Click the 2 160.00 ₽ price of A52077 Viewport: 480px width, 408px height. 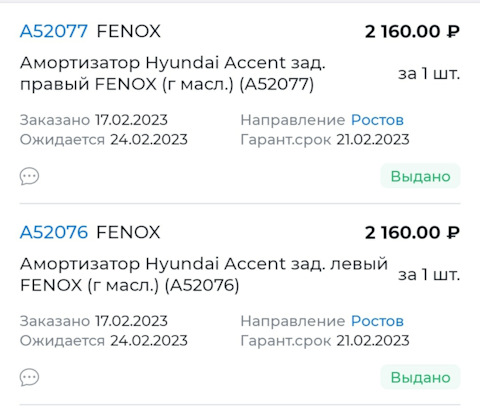pos(412,32)
